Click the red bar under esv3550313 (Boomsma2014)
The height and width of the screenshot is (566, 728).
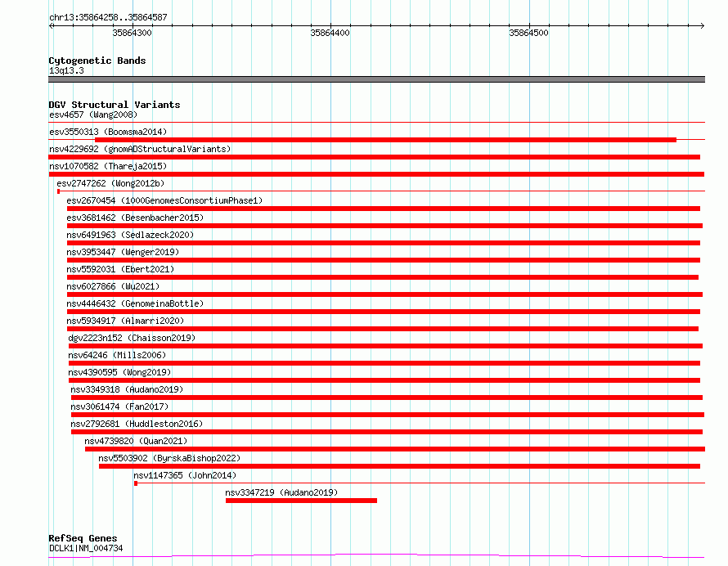pyautogui.click(x=385, y=140)
